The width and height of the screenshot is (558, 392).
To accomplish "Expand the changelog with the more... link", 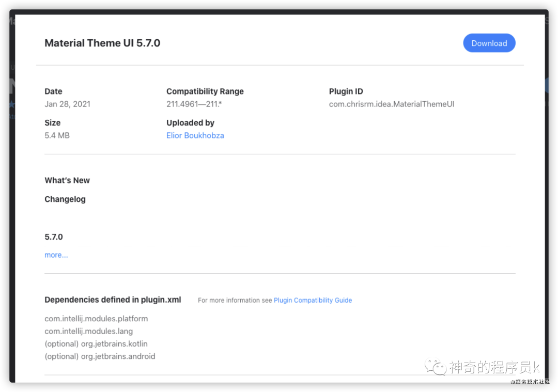I will pos(56,255).
